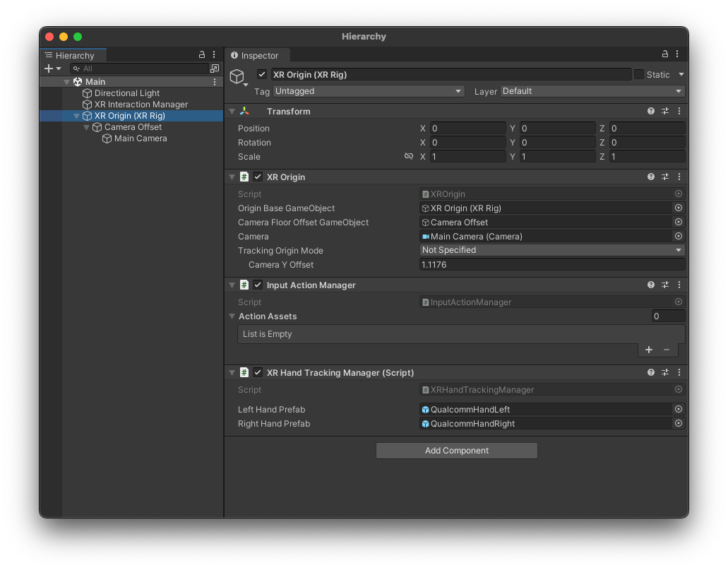728x570 pixels.
Task: Add element to Action Assets list
Action: tap(649, 350)
